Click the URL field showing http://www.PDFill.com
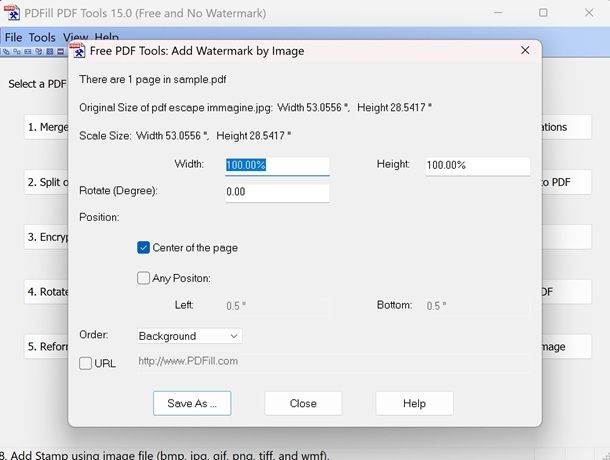 tap(334, 362)
